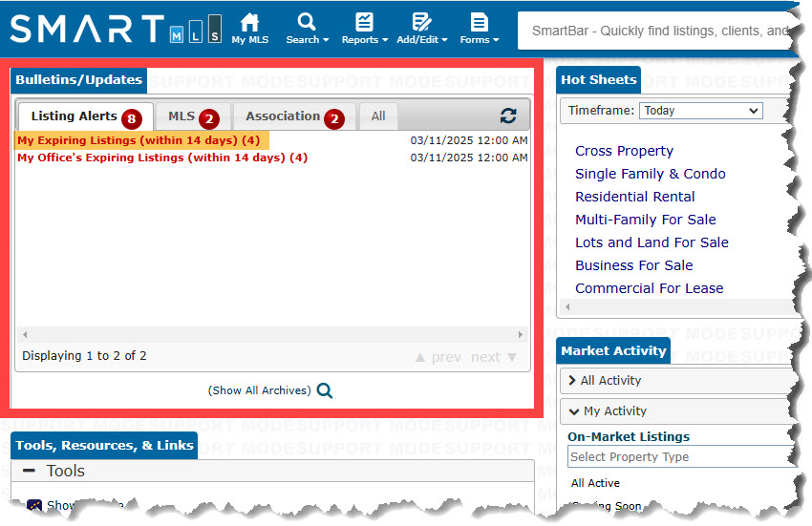Viewport: 812px width, 526px height.
Task: Click Hot Sheets scrollbar left arrow
Action: coord(567,307)
